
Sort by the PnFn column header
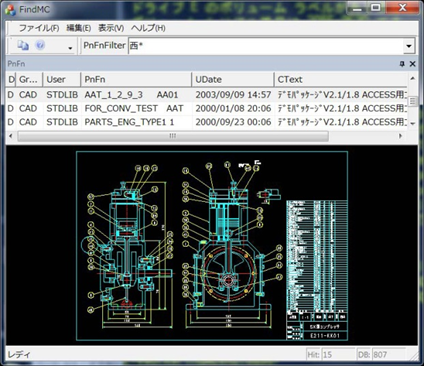tap(136, 79)
